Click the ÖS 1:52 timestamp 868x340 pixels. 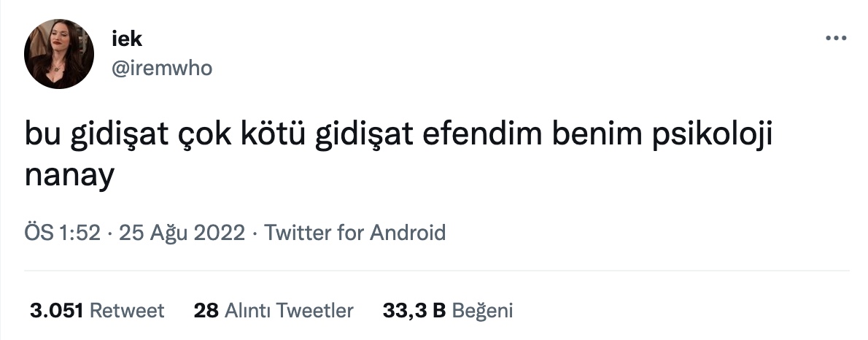click(x=63, y=233)
